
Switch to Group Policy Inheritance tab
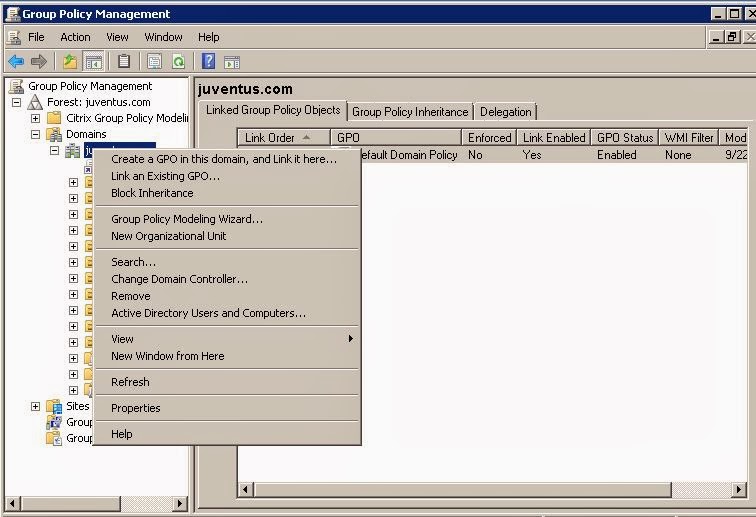click(410, 112)
